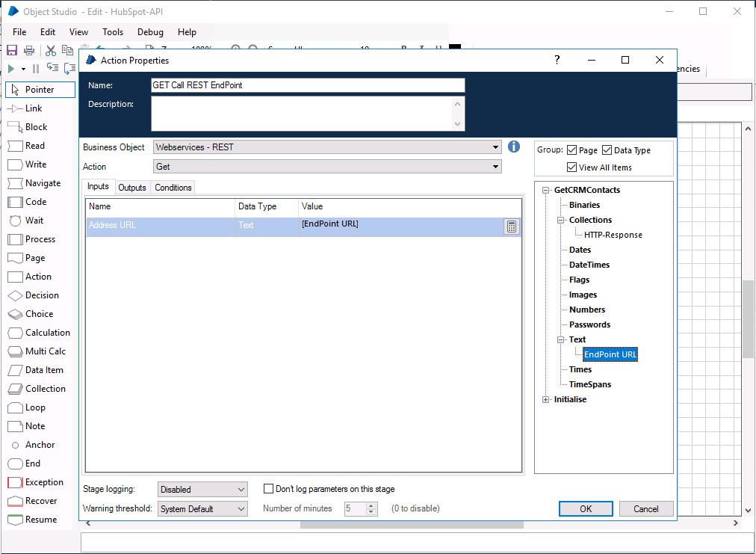Click the Copy icon in the toolbar

pos(67,50)
